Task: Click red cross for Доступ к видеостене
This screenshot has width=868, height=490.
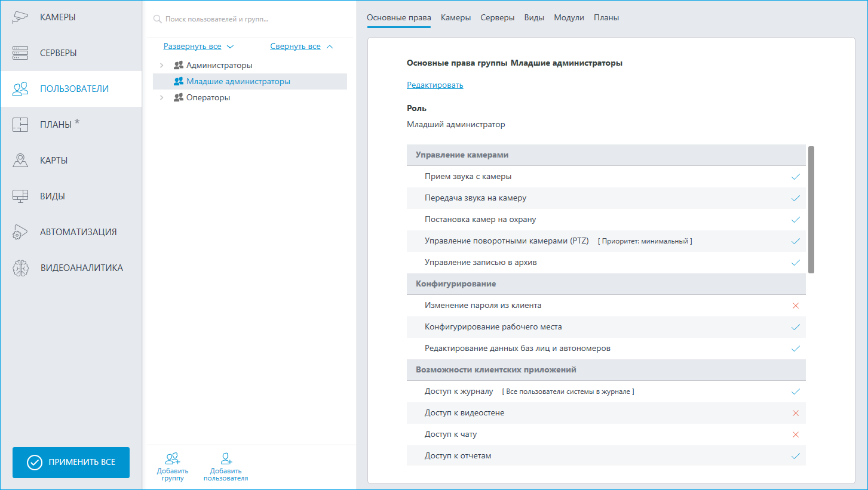Action: point(795,413)
